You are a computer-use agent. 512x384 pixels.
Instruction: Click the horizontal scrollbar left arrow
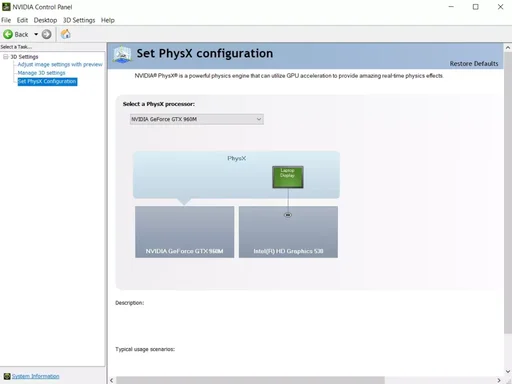(x=112, y=380)
